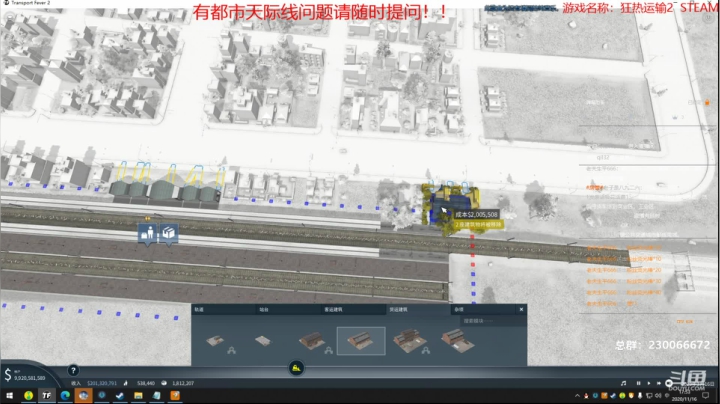720x404 pixels.
Task: Open the 客运建筑 tab
Action: coord(353,309)
